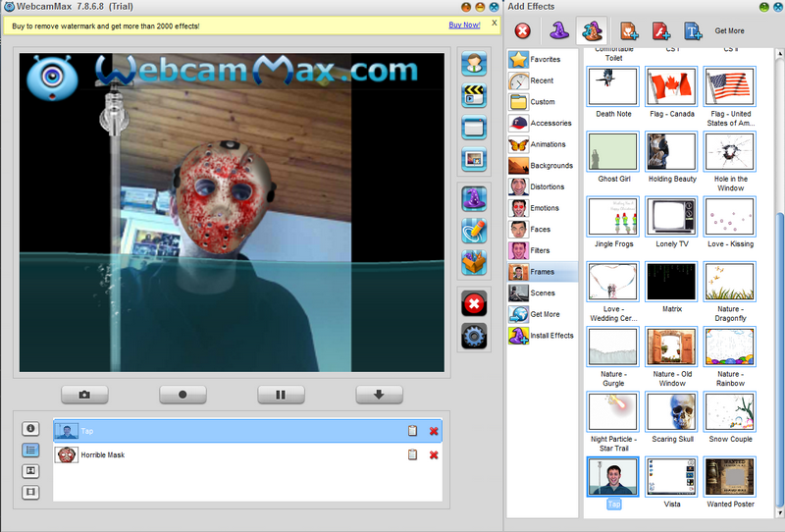Apply the Jingle Frogs effect
The image size is (785, 532).
pos(613,216)
